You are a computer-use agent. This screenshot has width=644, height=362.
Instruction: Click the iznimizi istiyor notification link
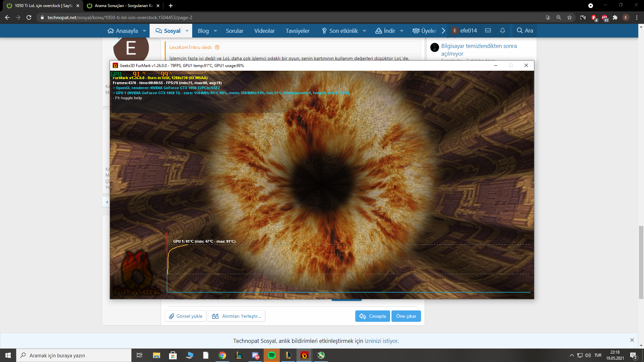(x=381, y=341)
